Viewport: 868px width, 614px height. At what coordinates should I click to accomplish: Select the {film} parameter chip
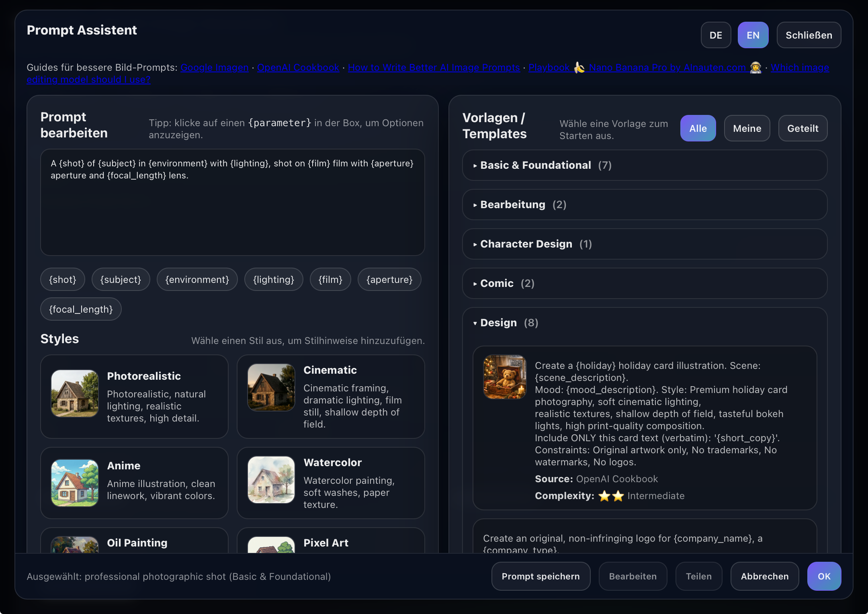click(x=330, y=279)
